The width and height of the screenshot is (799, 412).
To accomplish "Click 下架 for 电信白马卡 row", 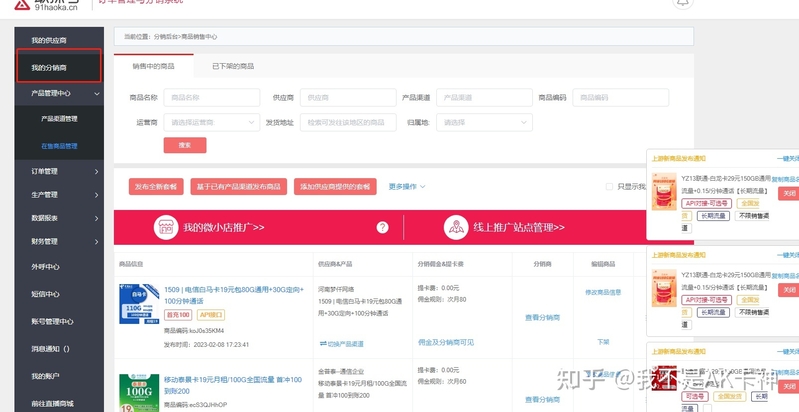I will coord(603,342).
